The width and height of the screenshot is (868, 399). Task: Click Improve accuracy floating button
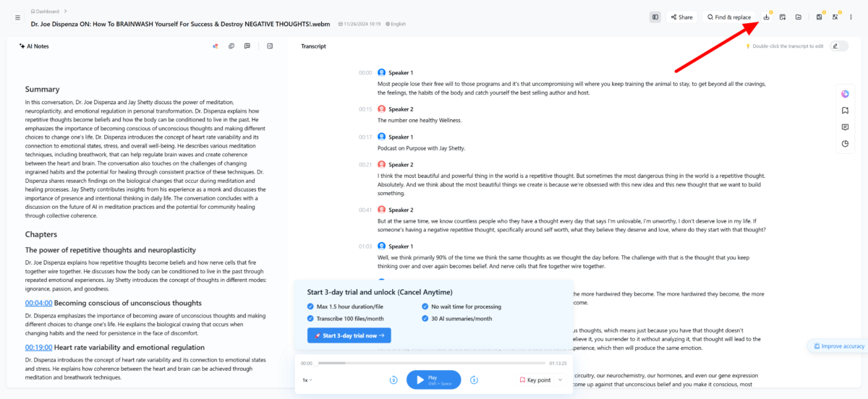[x=838, y=346]
